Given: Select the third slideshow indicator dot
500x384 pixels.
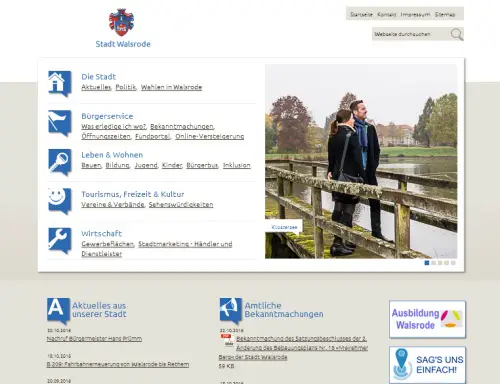Looking at the screenshot, I should tap(440, 263).
